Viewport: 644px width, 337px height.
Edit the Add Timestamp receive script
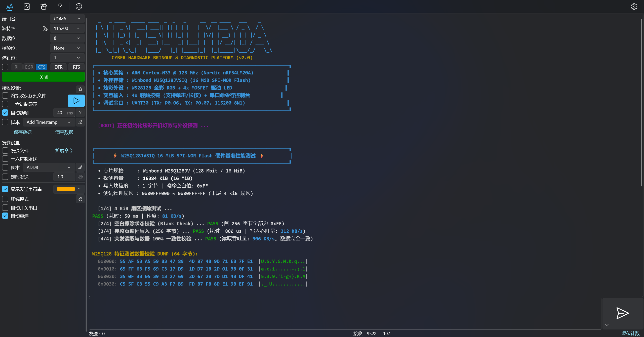coord(80,122)
